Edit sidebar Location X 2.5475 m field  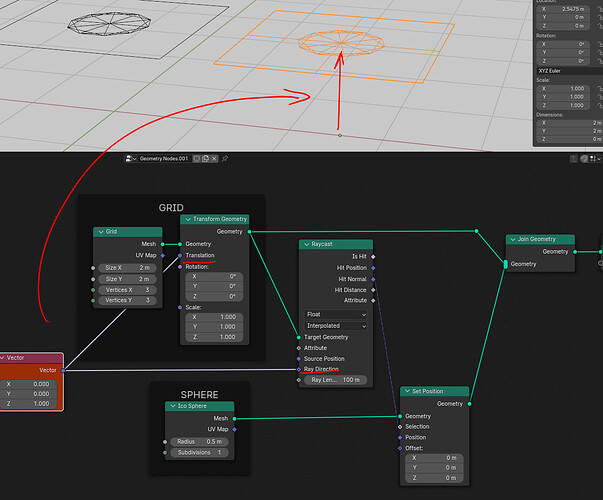pyautogui.click(x=563, y=9)
